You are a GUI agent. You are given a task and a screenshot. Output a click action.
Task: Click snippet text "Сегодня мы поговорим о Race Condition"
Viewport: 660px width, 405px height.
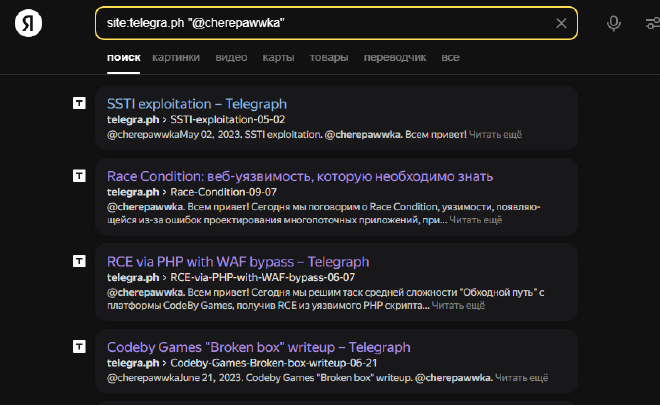345,207
